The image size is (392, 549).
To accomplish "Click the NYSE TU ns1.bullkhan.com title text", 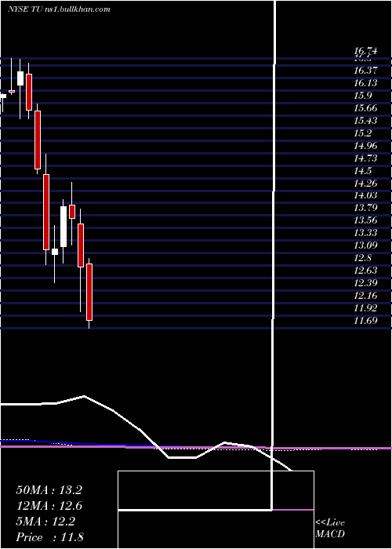I will pyautogui.click(x=59, y=9).
